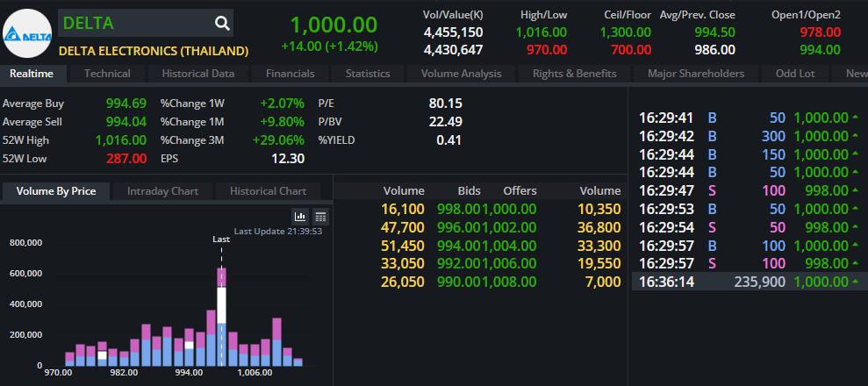Click the bid volume 16,100
The image size is (868, 386).
click(x=403, y=209)
